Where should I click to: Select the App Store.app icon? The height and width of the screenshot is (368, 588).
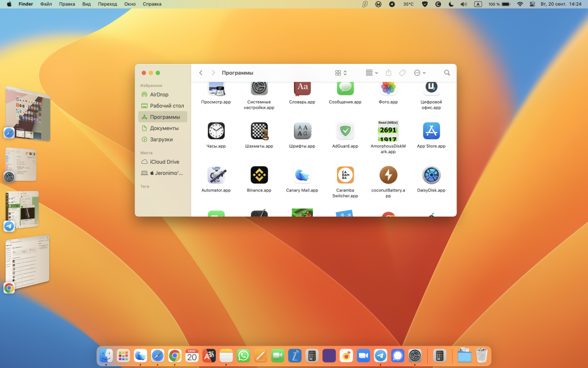point(431,131)
